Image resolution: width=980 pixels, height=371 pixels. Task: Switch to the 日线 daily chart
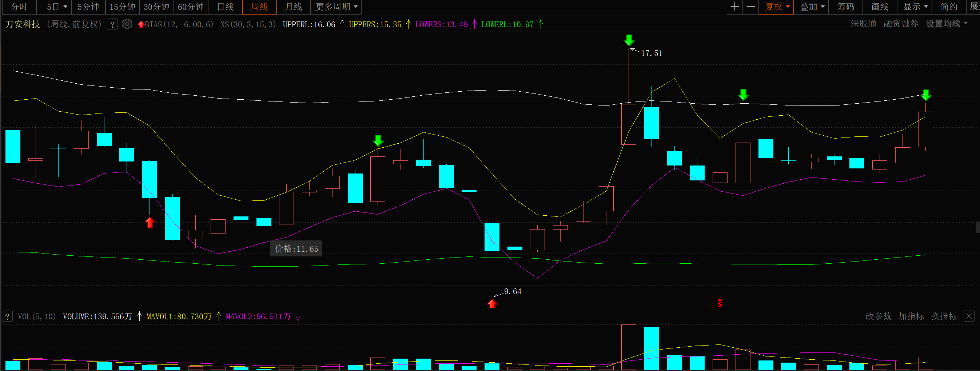[225, 7]
